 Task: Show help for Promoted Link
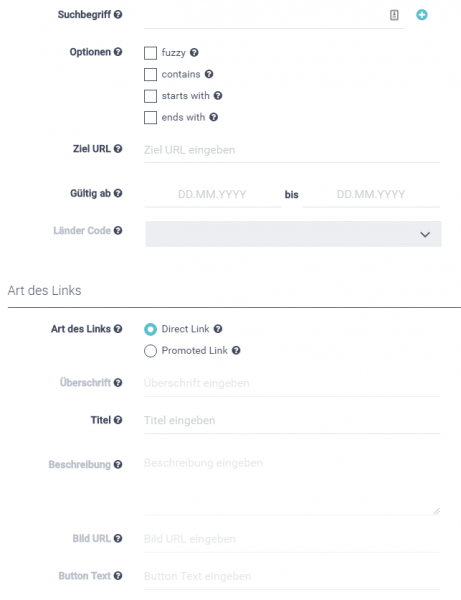tap(236, 350)
